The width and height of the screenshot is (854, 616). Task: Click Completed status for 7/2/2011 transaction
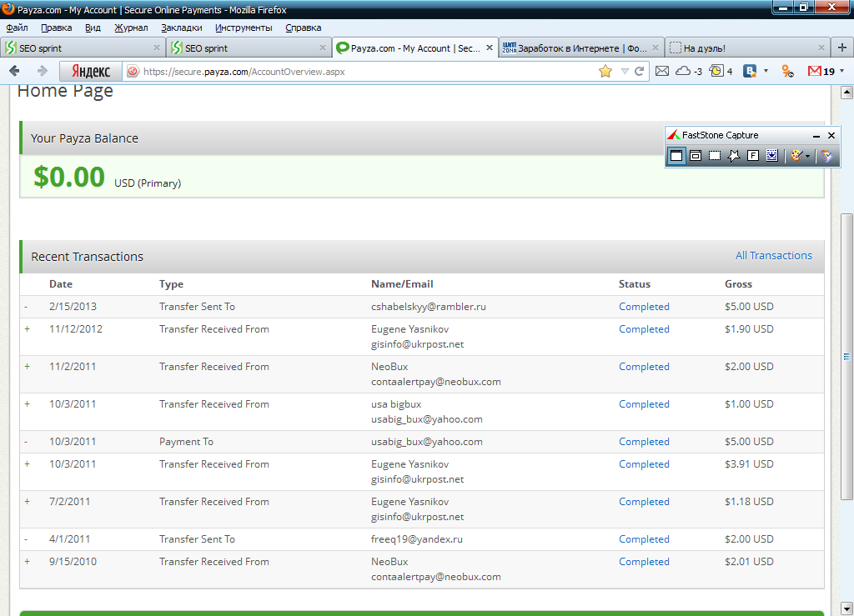[x=644, y=501]
